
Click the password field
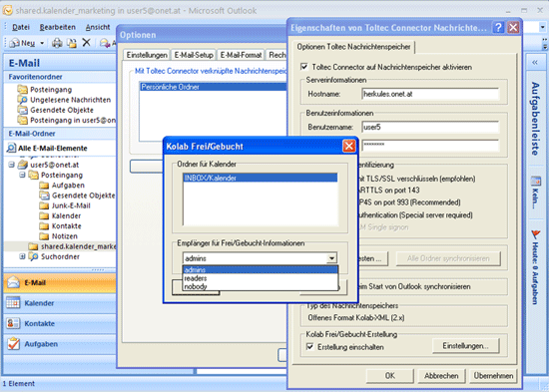coord(430,145)
